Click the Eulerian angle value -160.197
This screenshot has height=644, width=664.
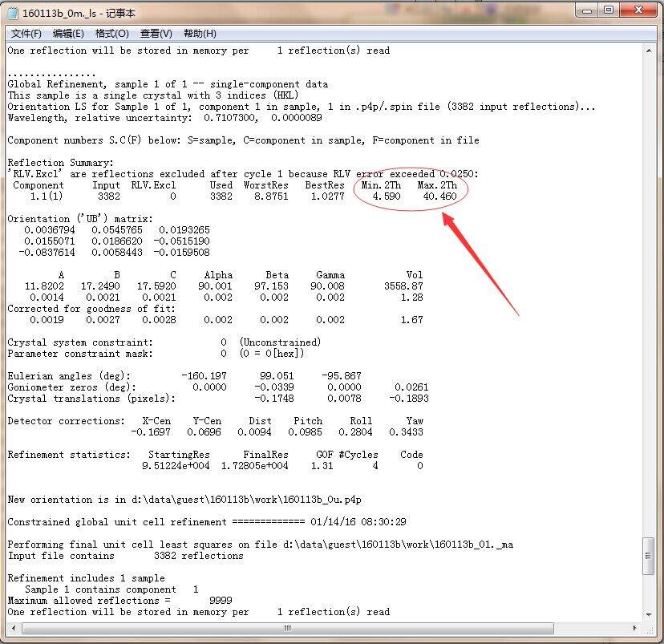pyautogui.click(x=204, y=376)
